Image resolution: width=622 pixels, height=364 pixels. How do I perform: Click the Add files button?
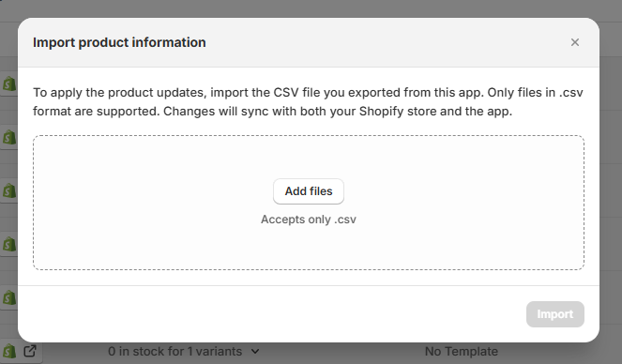[309, 191]
